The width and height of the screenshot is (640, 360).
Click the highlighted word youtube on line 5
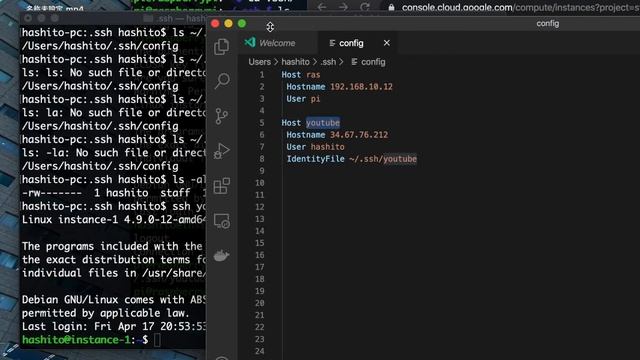coord(323,123)
